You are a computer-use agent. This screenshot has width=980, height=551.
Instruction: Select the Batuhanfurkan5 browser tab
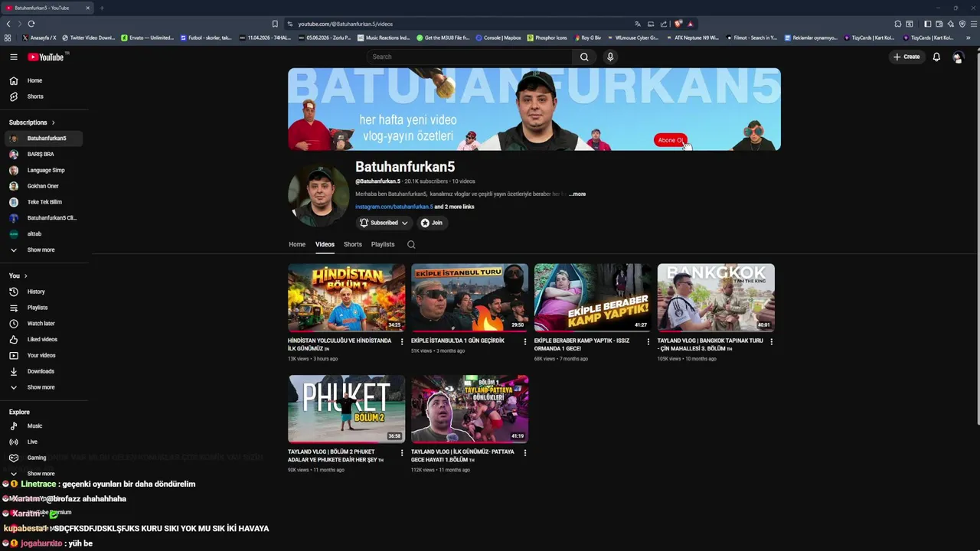click(47, 8)
